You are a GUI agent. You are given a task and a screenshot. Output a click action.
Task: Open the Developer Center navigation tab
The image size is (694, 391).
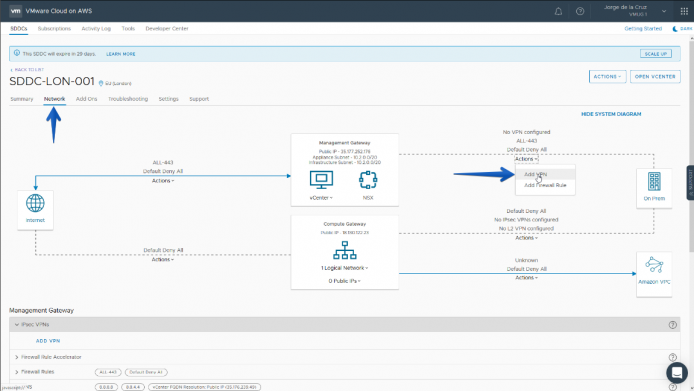coord(167,29)
